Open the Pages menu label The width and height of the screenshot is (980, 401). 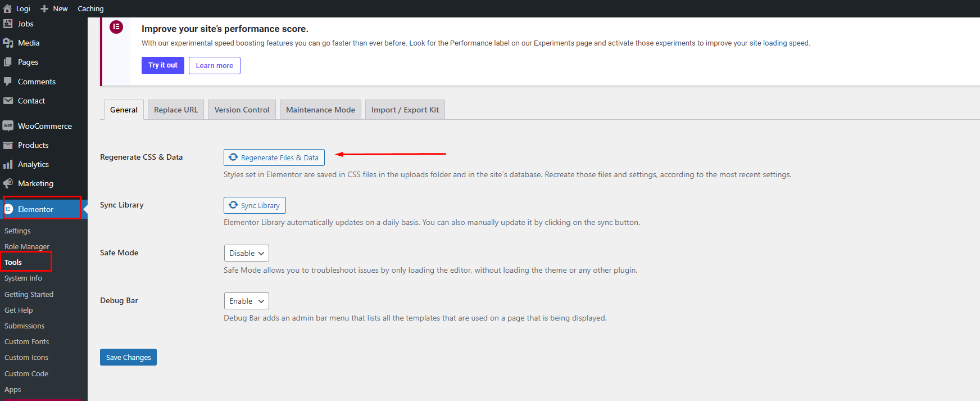pyautogui.click(x=28, y=62)
